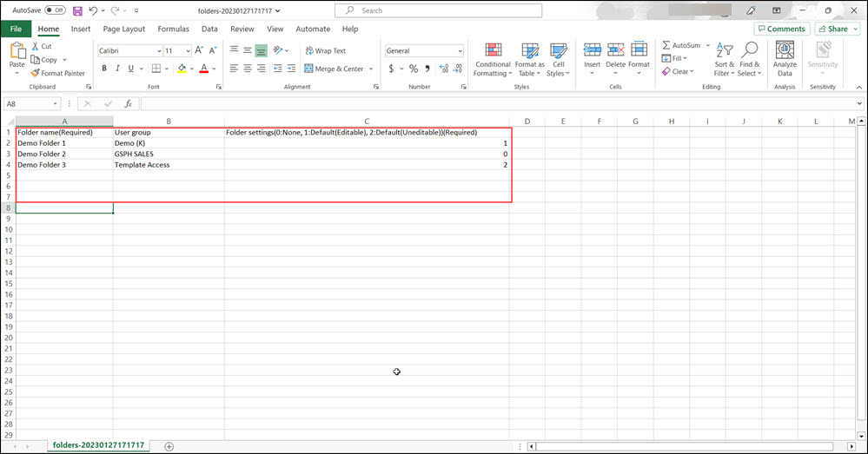Increase font size with larger A
868x454 pixels.
(x=199, y=50)
